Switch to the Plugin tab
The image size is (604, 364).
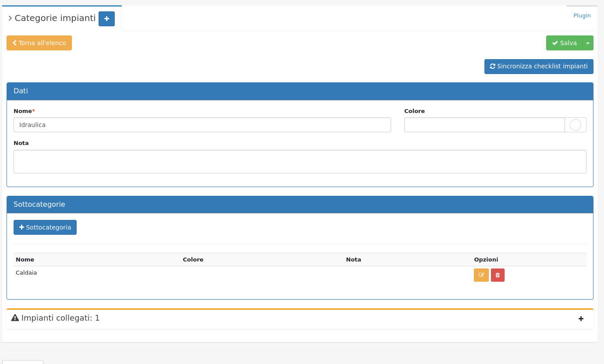pyautogui.click(x=582, y=16)
